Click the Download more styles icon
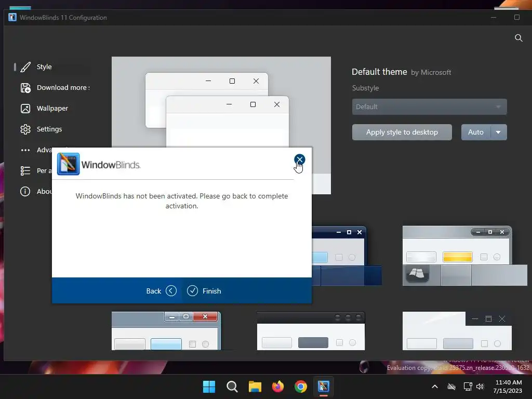Screen dimensions: 532x399 point(25,88)
